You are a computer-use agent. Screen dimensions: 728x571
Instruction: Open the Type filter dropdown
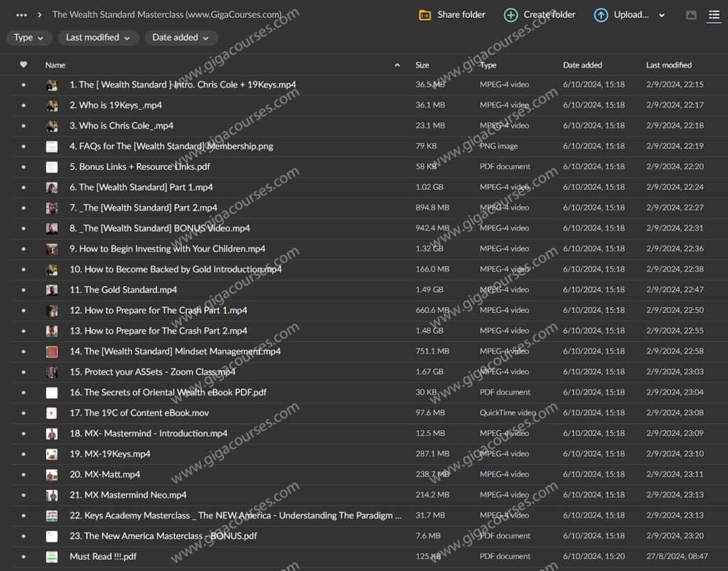click(x=28, y=38)
